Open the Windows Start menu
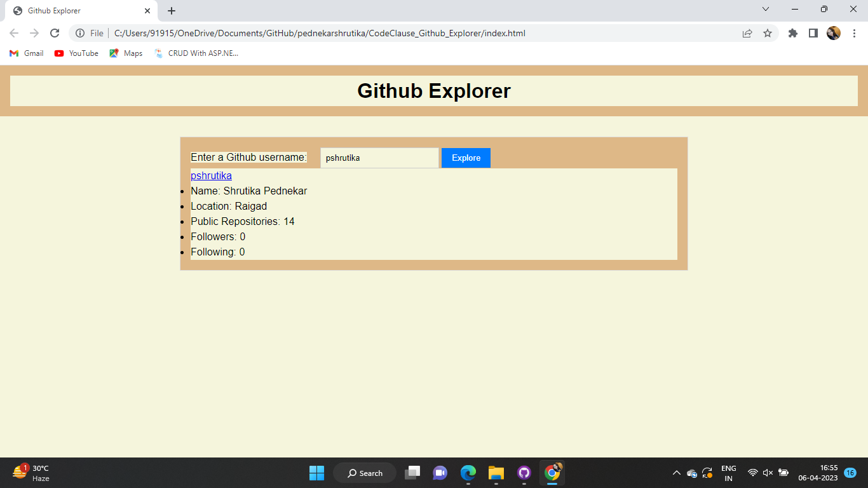The image size is (868, 488). 316,473
